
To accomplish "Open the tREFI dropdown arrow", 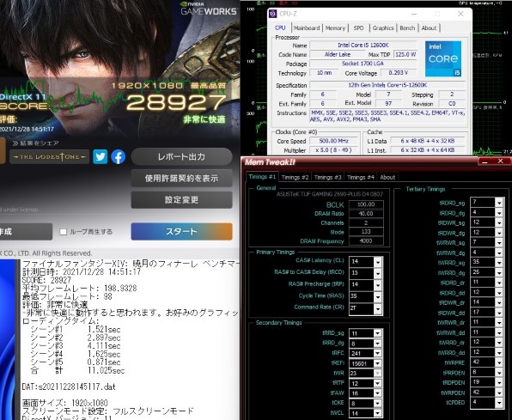I will 377,363.
